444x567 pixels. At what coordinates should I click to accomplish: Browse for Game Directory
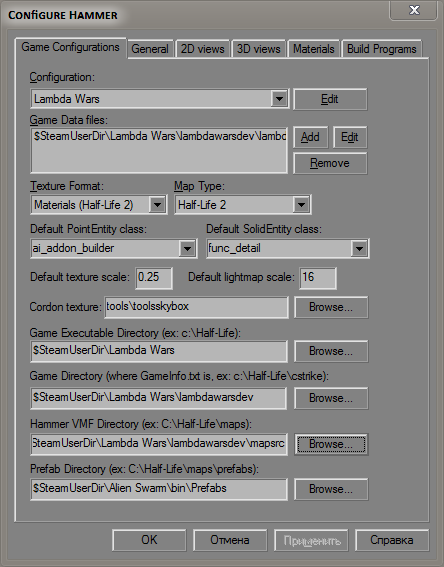pos(331,398)
